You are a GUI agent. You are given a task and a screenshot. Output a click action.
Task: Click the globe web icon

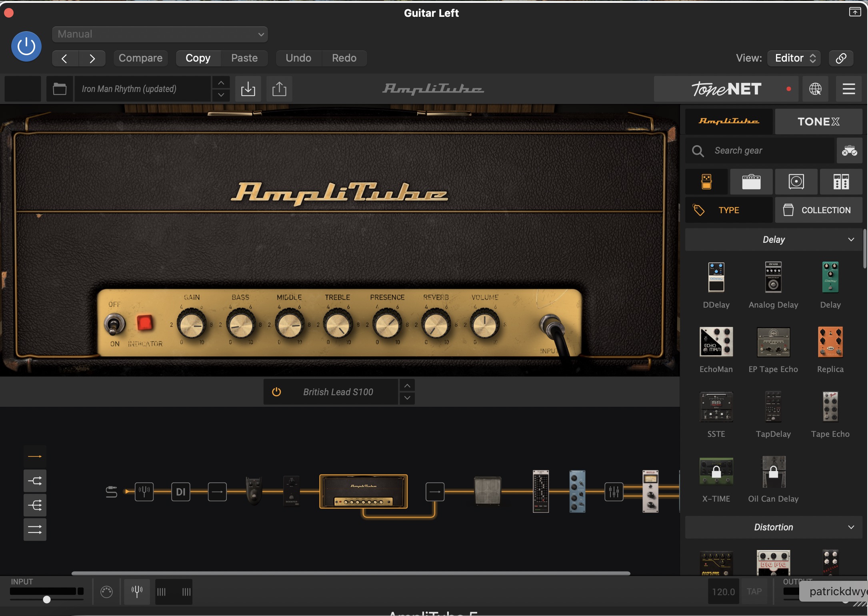[x=815, y=89]
